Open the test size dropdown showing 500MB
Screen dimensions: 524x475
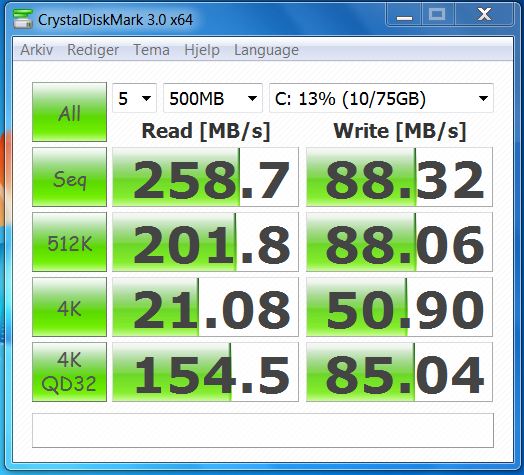pyautogui.click(x=213, y=98)
